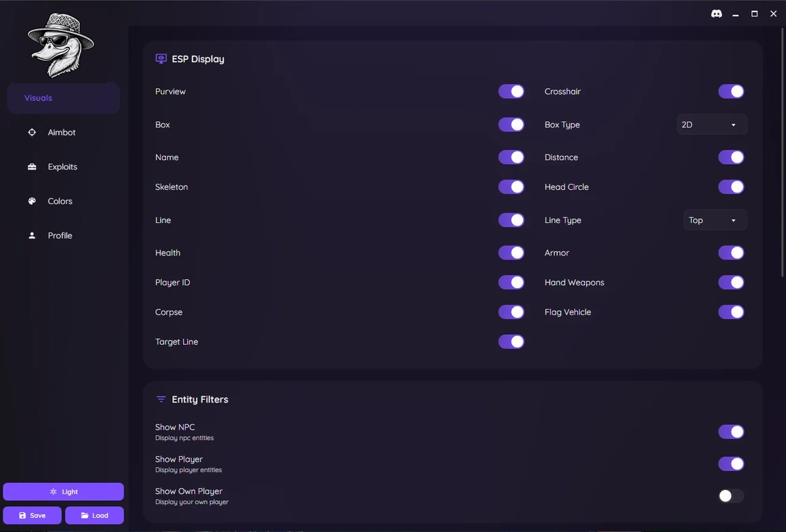Click the Load button
The image size is (786, 532).
[94, 516]
